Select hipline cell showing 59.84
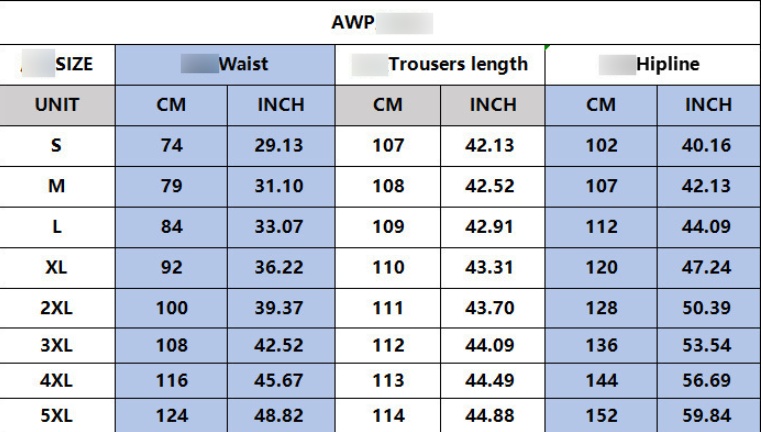The width and height of the screenshot is (763, 432). point(709,415)
